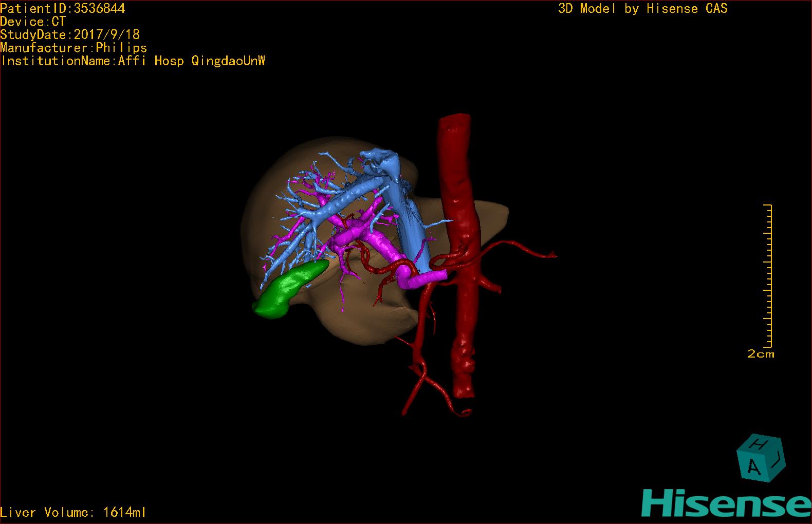The width and height of the screenshot is (812, 524).
Task: Click '3D Model by Hisense CAS' title
Action: [642, 8]
